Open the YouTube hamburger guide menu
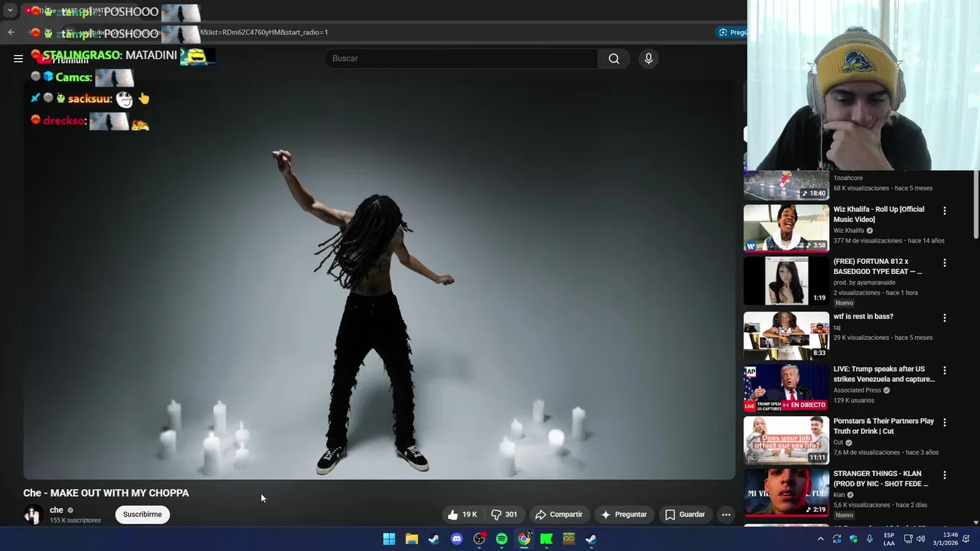 [18, 58]
